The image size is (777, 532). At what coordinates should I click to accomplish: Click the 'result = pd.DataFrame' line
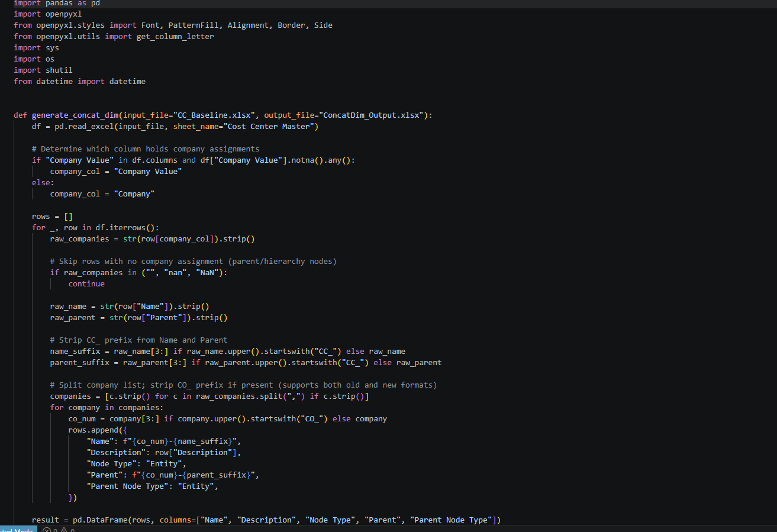pos(266,520)
